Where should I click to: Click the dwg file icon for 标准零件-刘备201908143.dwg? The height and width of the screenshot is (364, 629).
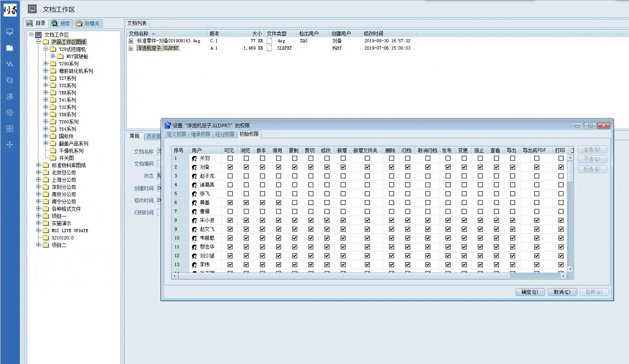(x=131, y=41)
